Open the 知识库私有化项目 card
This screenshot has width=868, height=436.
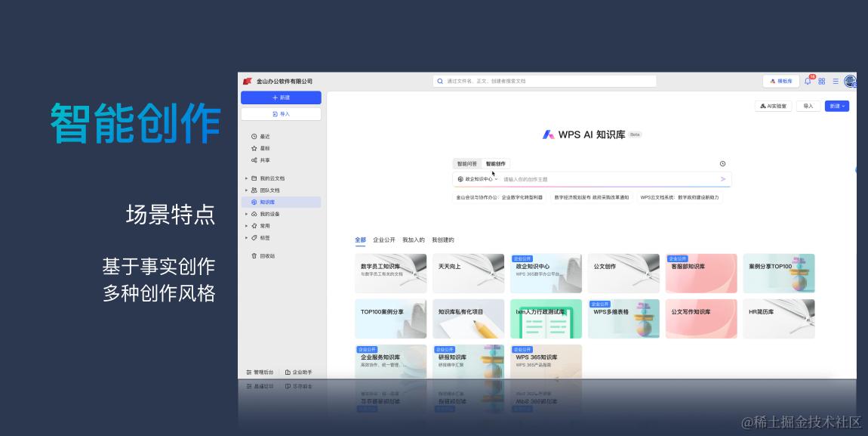(468, 319)
